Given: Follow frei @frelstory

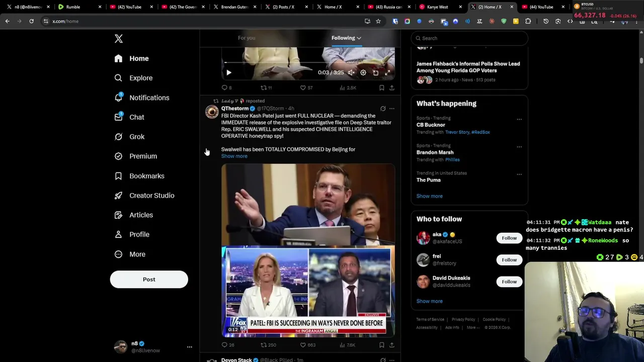Looking at the screenshot, I should pos(509,260).
